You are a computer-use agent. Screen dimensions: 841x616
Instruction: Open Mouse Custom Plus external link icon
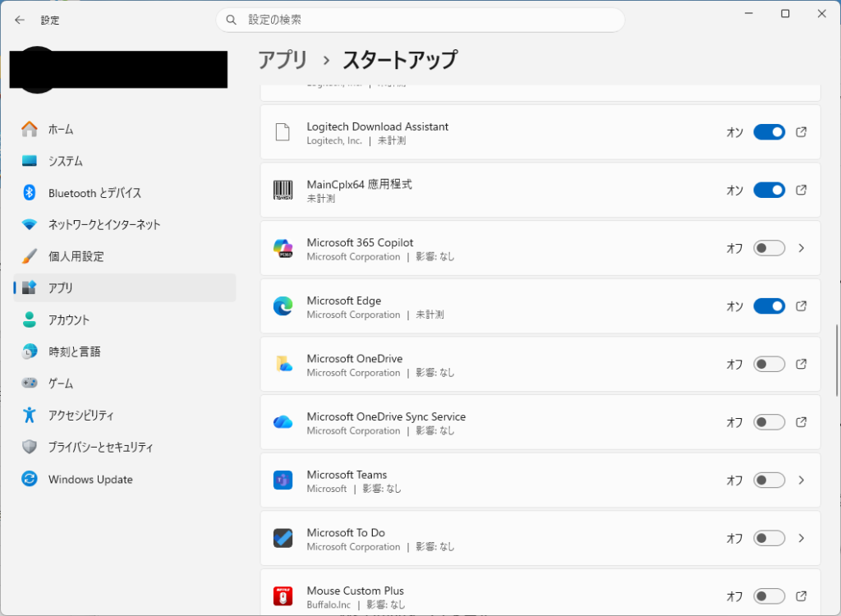801,595
